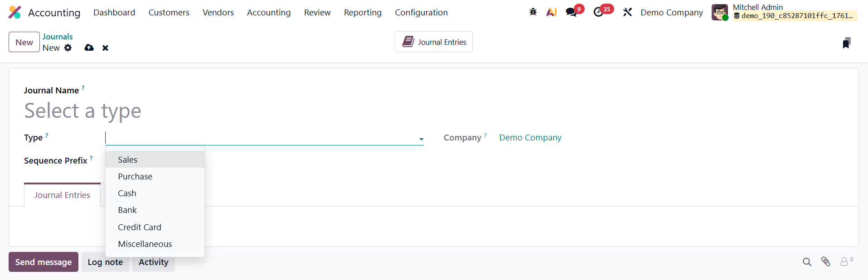Click help tooltip next to Journal Name
The image size is (868, 280).
tap(83, 88)
